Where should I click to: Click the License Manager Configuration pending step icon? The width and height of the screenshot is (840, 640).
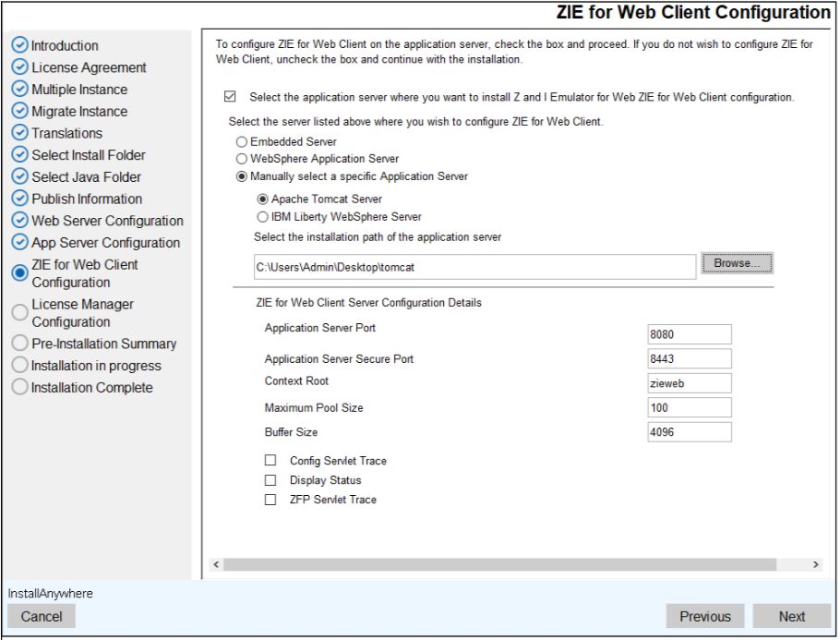19,312
